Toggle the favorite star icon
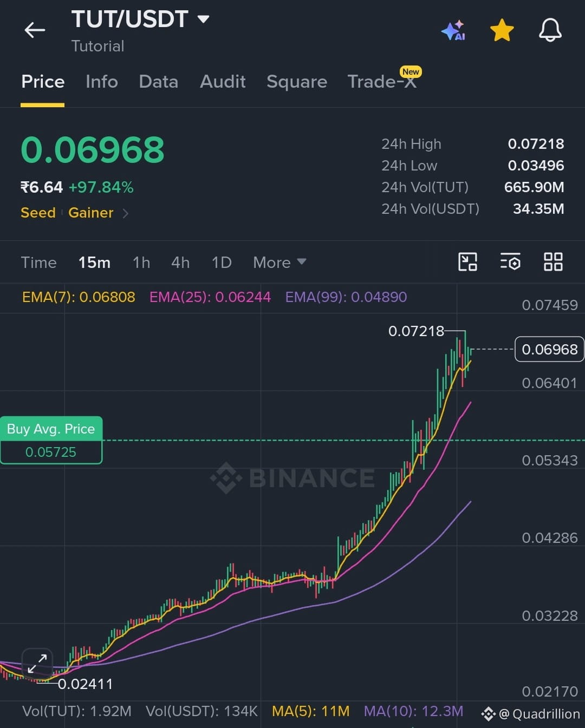This screenshot has height=728, width=585. [x=502, y=30]
